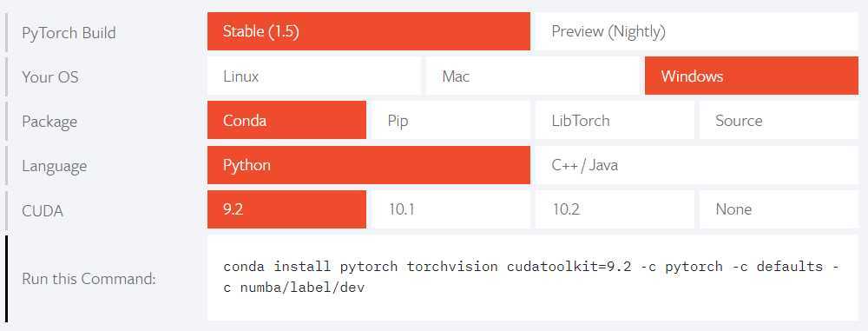Click the Run this Command label
This screenshot has width=868, height=331.
pos(89,278)
